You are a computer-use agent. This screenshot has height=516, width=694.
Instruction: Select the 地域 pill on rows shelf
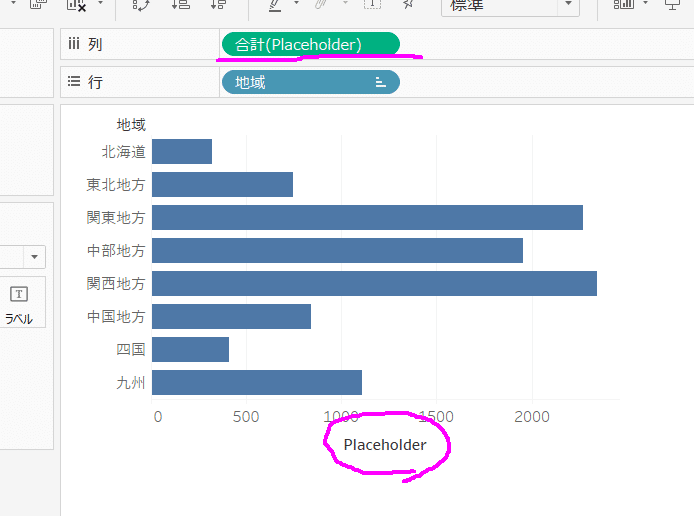311,82
